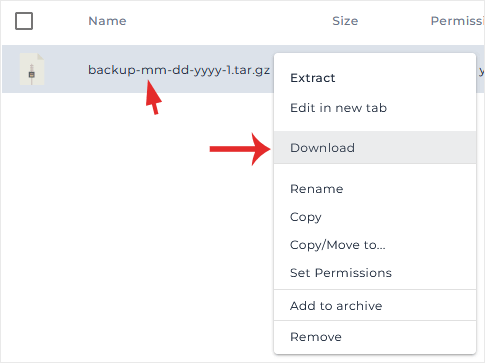
Task: Select the Rename menu entry
Action: click(317, 189)
